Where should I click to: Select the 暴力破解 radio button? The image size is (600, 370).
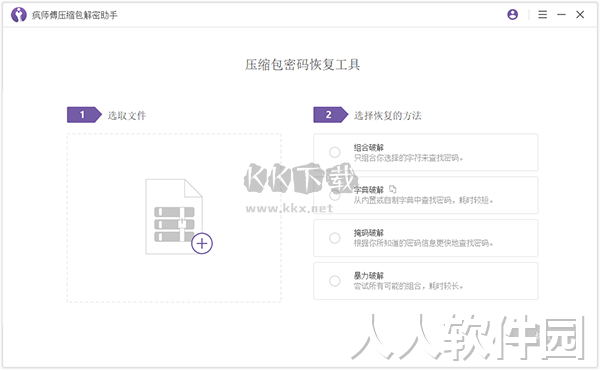[335, 281]
